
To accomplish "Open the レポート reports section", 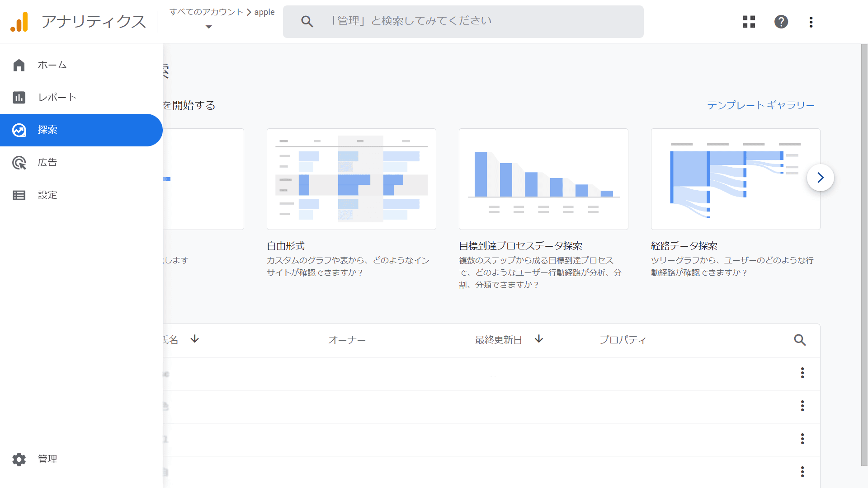I will (x=81, y=98).
